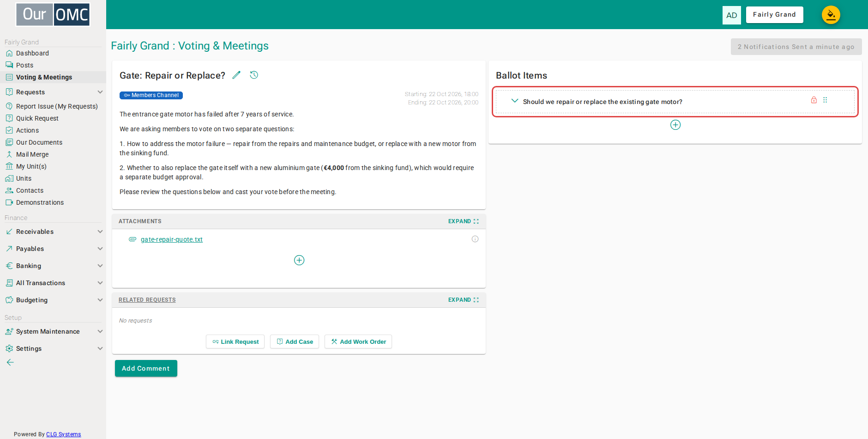Add an attachment using the plus circle icon
The image size is (868, 439).
pos(299,260)
